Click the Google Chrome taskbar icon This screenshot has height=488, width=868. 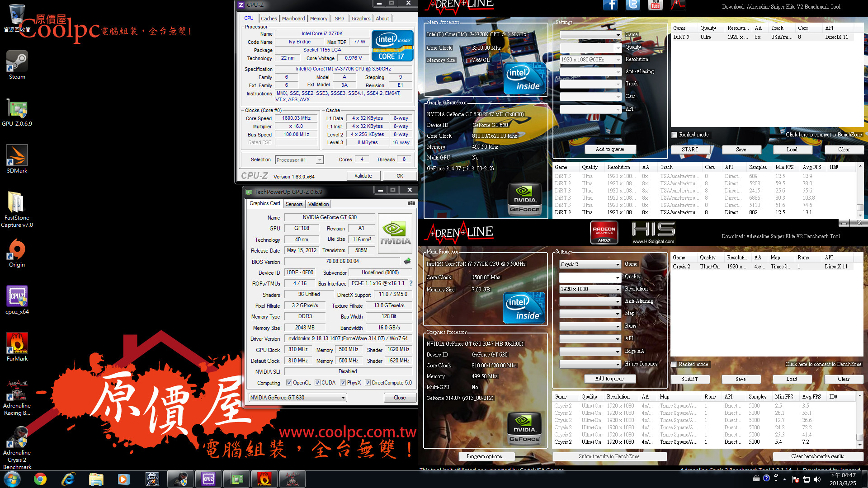[40, 479]
